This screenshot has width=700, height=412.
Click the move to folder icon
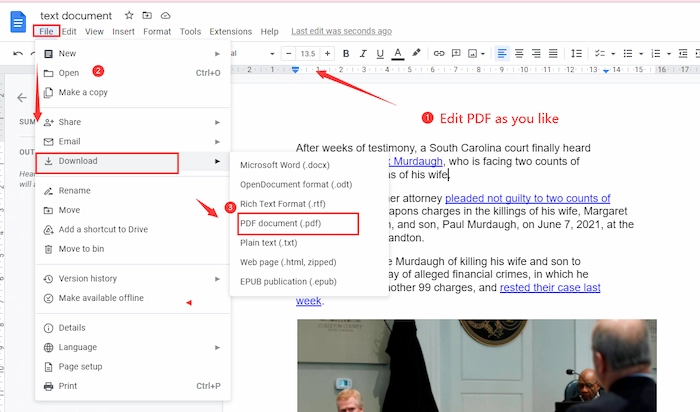tap(147, 16)
